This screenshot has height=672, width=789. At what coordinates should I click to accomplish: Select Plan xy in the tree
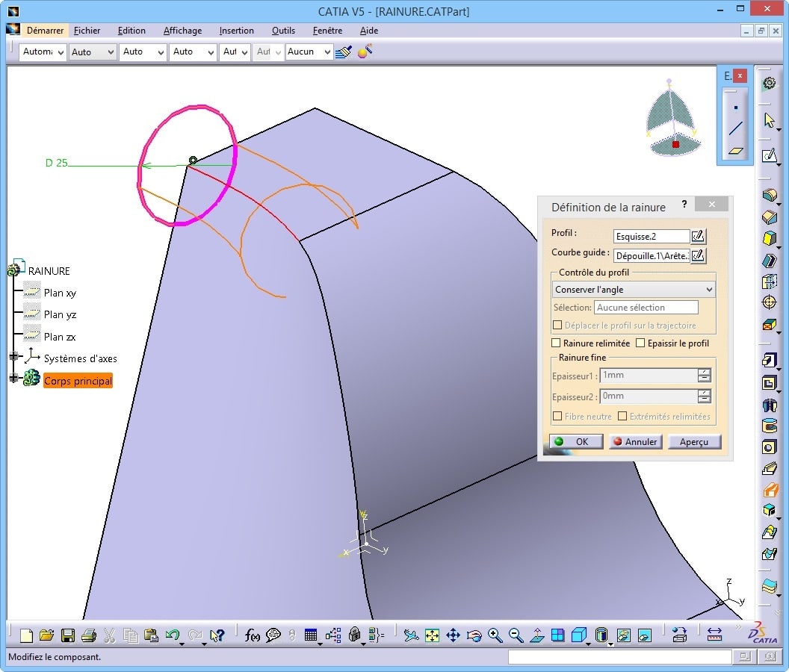[x=60, y=293]
